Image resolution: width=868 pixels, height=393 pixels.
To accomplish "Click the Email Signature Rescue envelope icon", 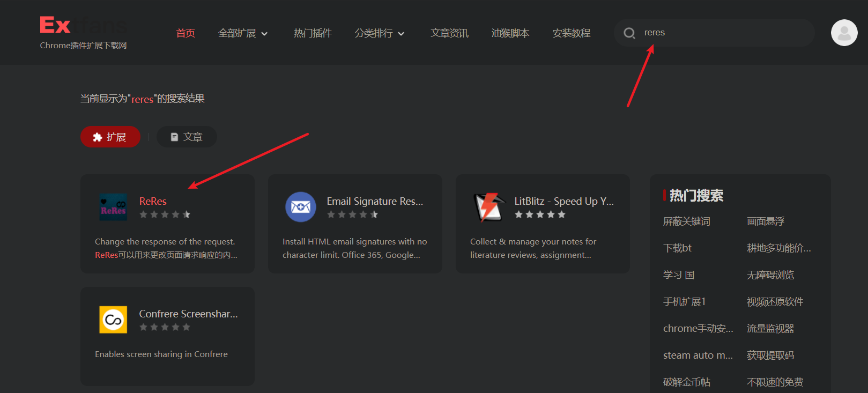I will pyautogui.click(x=301, y=207).
